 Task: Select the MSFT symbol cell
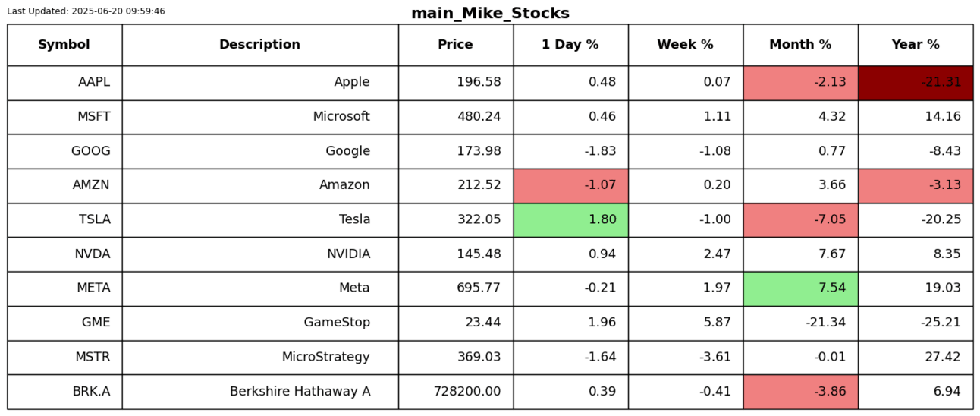click(x=64, y=117)
